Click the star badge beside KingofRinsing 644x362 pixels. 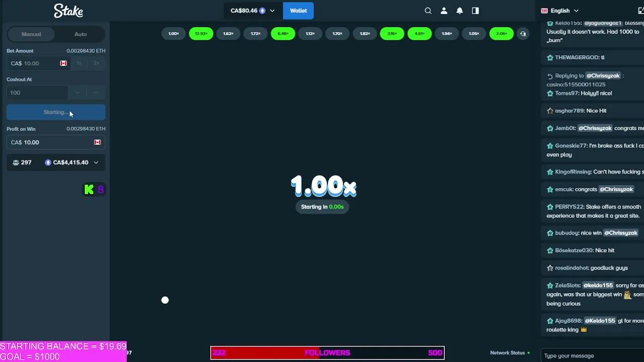pyautogui.click(x=550, y=172)
